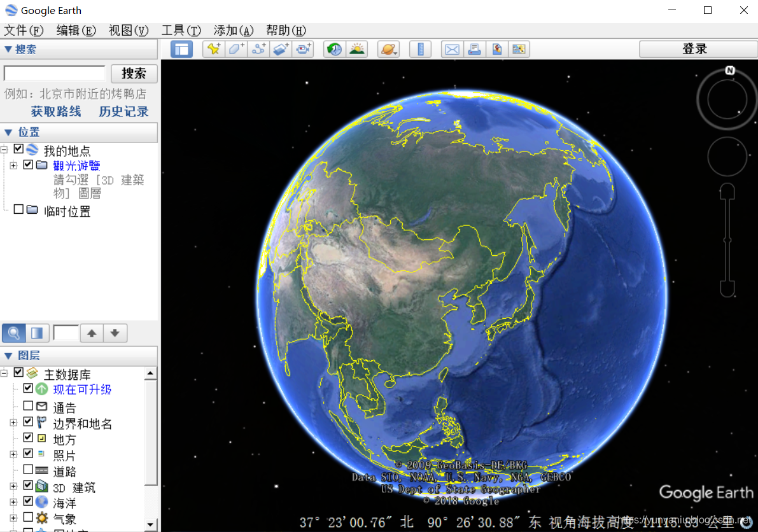Click the save image icon
758x532 pixels.
(519, 49)
